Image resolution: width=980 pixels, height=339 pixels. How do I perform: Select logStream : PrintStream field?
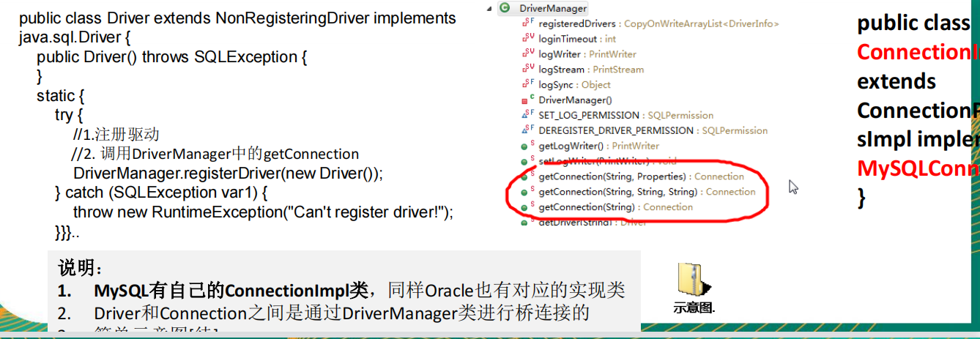click(x=591, y=70)
